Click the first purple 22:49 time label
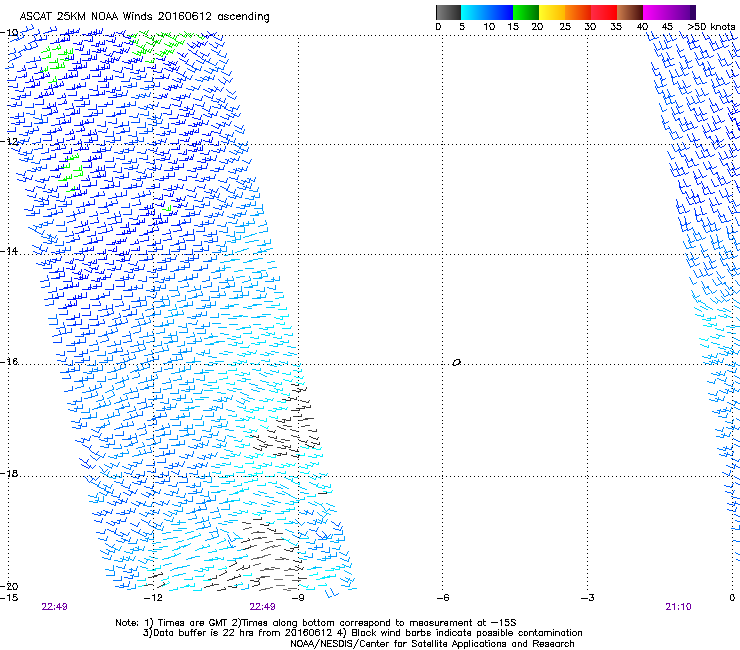 pos(54,607)
